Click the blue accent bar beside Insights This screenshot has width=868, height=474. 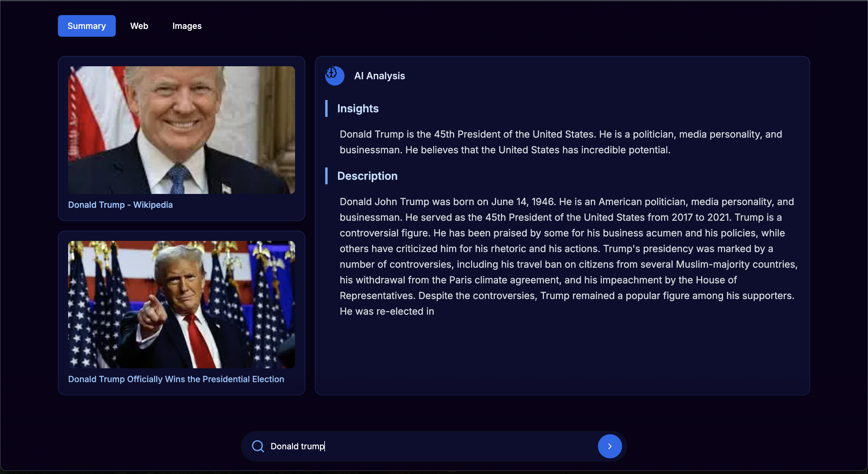(326, 108)
